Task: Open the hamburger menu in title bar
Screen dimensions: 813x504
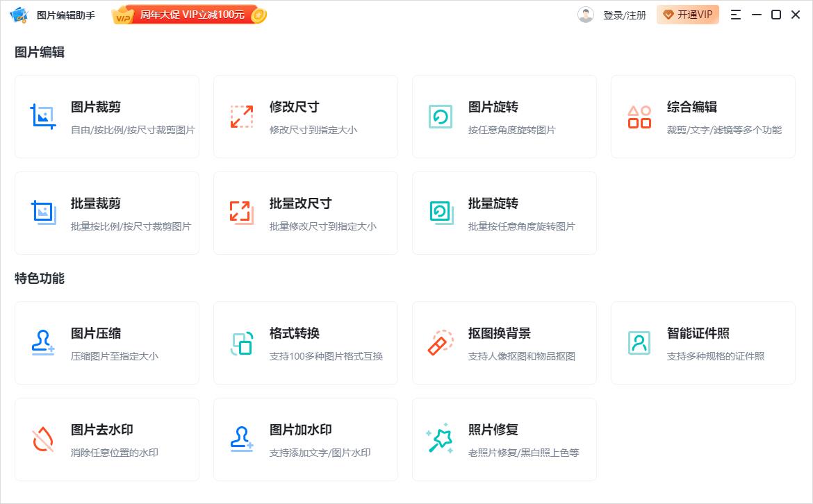Action: click(735, 15)
